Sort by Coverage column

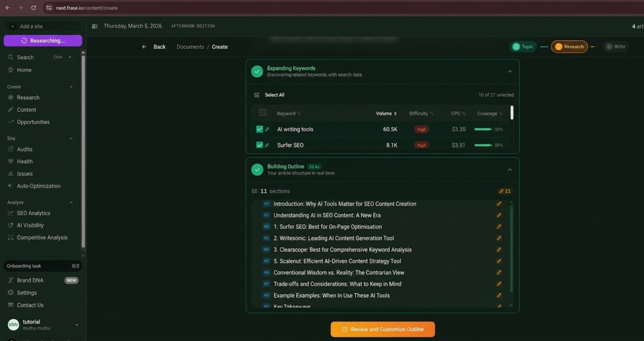coord(490,114)
